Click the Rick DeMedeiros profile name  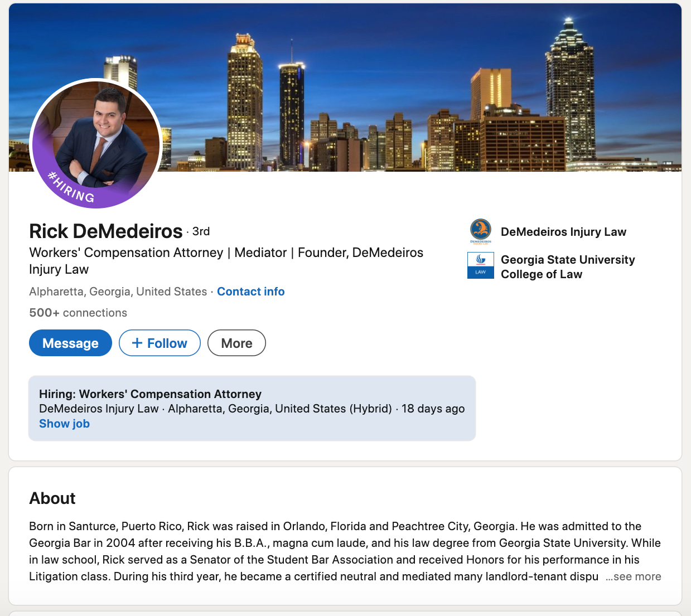[105, 230]
